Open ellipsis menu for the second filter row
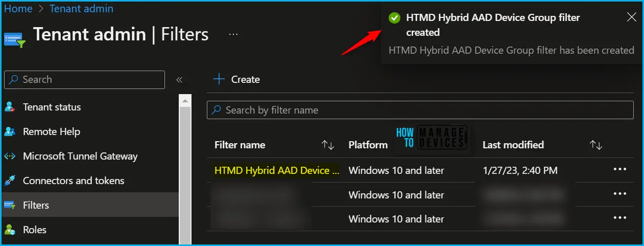The width and height of the screenshot is (644, 246). pos(620,194)
